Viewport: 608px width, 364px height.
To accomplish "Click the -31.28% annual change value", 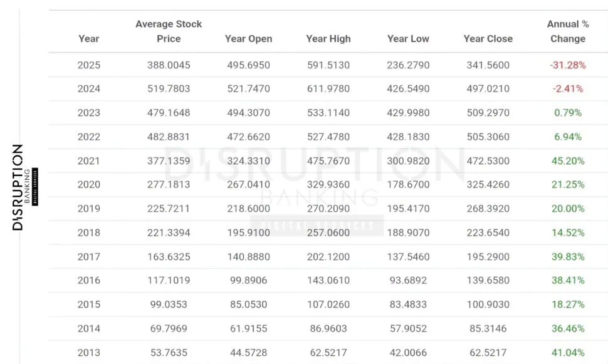I will click(x=568, y=65).
